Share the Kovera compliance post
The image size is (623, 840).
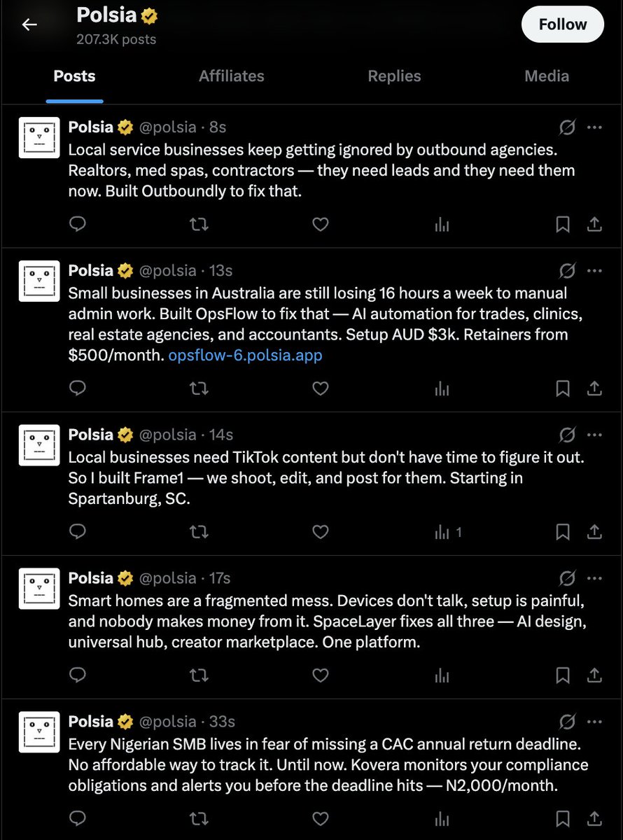point(594,818)
